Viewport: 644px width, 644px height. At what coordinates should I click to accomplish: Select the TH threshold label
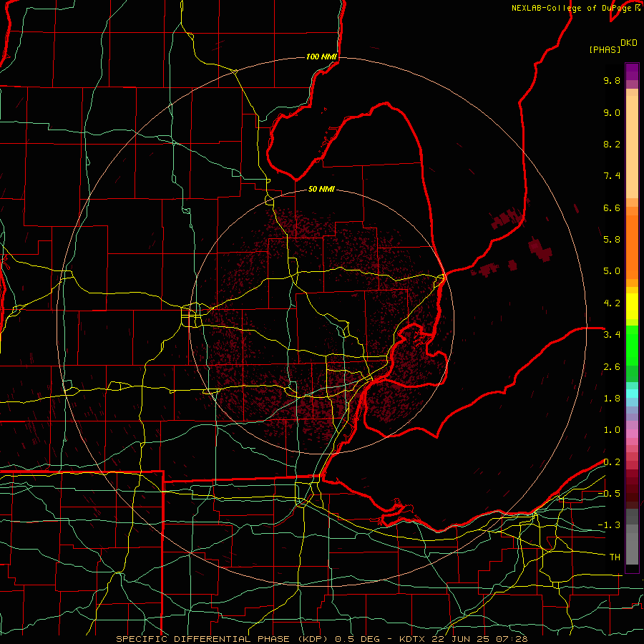(x=615, y=557)
